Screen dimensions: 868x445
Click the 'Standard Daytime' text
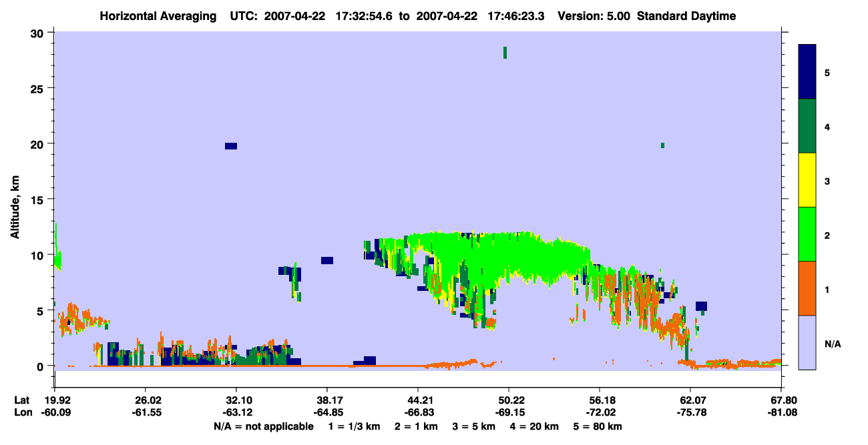pyautogui.click(x=686, y=16)
